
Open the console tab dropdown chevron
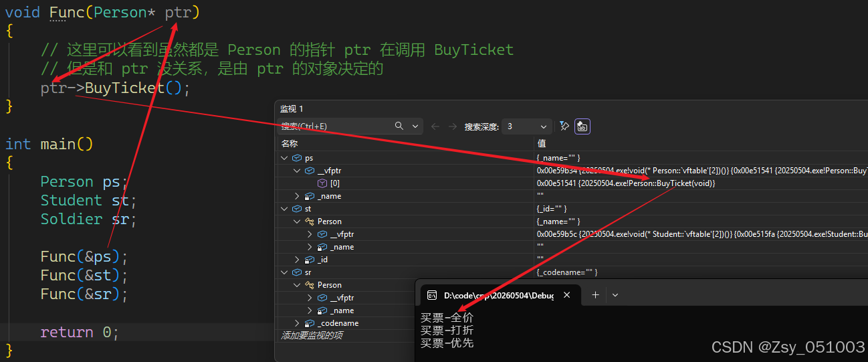click(615, 295)
